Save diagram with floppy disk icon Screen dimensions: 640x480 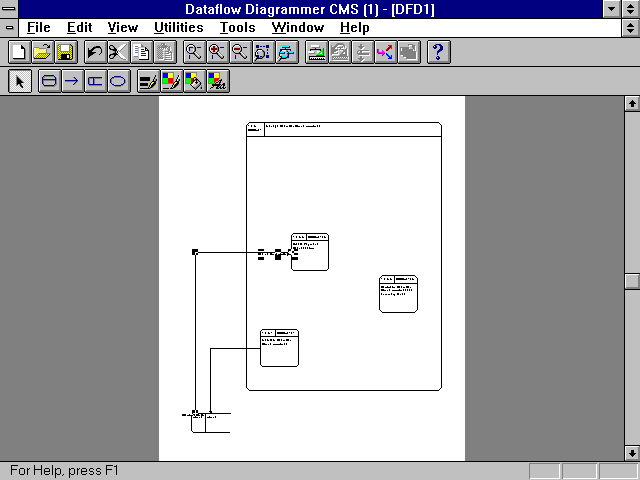point(64,52)
